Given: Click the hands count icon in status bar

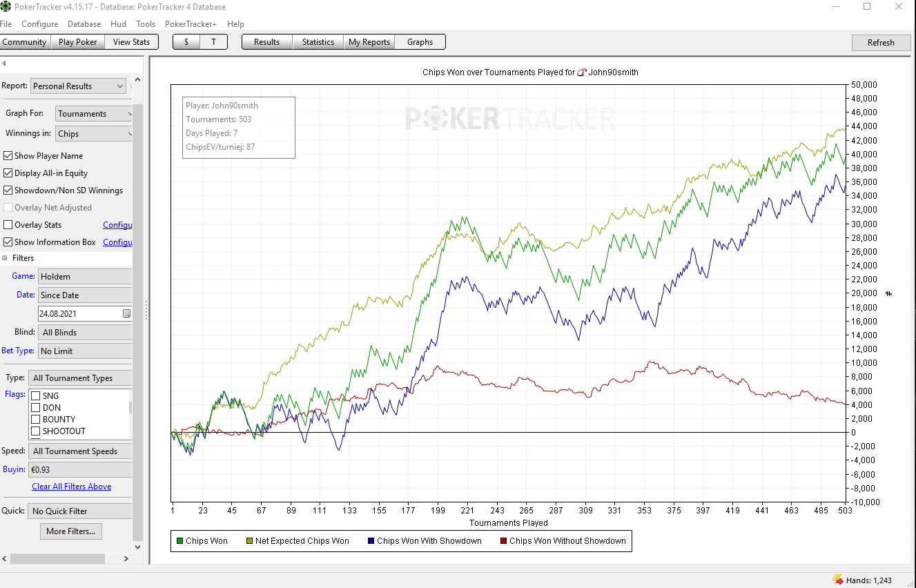Looking at the screenshot, I should coord(837,580).
